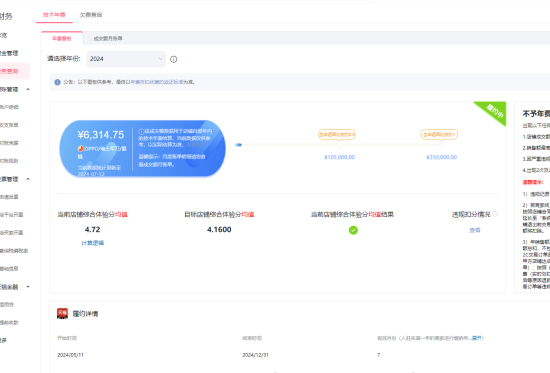Viewport: 550px width, 373px height.
Task: Click the 展开 link next to 有效月份
Action: pyautogui.click(x=477, y=338)
